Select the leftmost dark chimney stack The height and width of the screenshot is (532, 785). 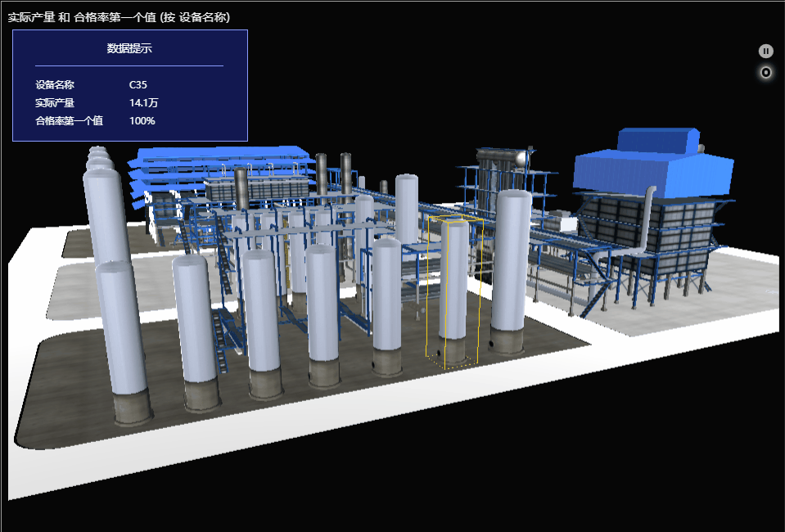(241, 187)
